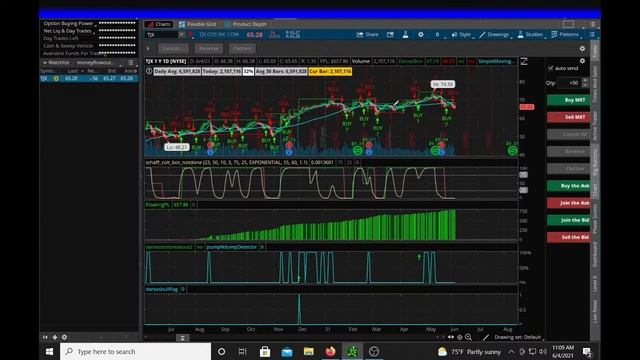Click the chart scroll-to-end button on time axis
This screenshot has height=360, width=640.
coord(182,338)
